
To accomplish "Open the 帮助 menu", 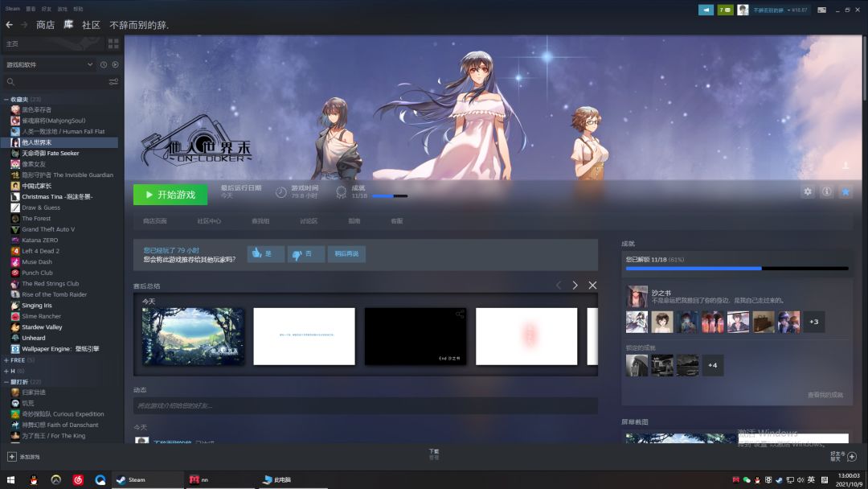I will [x=78, y=9].
